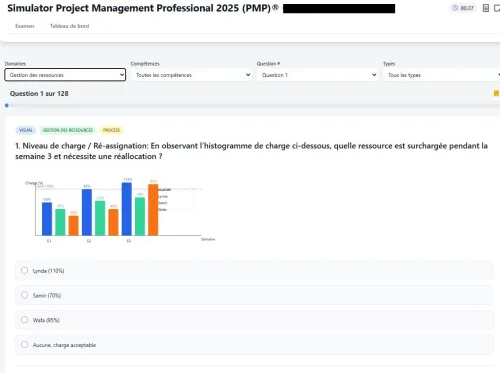Click the S2 week label under the chart
This screenshot has height=373, width=500.
click(x=89, y=241)
